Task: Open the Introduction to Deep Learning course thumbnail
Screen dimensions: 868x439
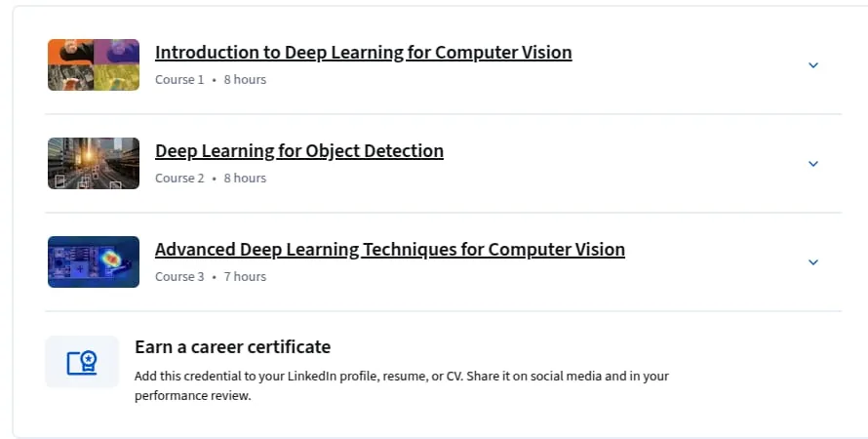Action: [94, 64]
